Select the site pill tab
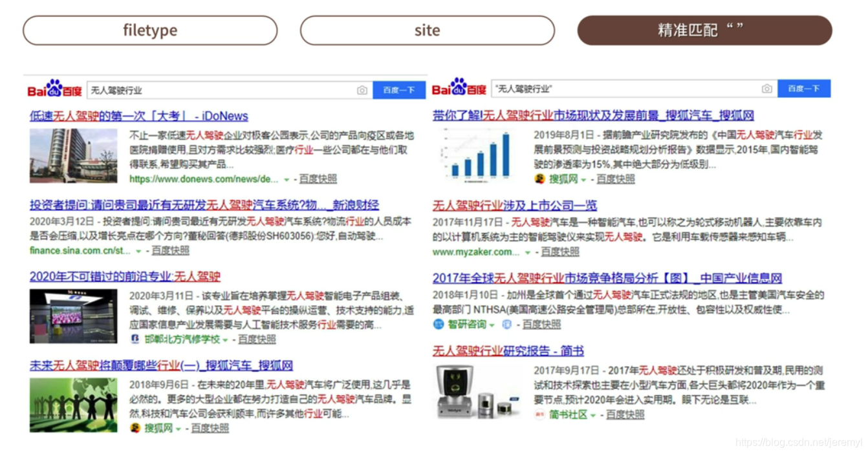868x454 pixels. pyautogui.click(x=427, y=30)
